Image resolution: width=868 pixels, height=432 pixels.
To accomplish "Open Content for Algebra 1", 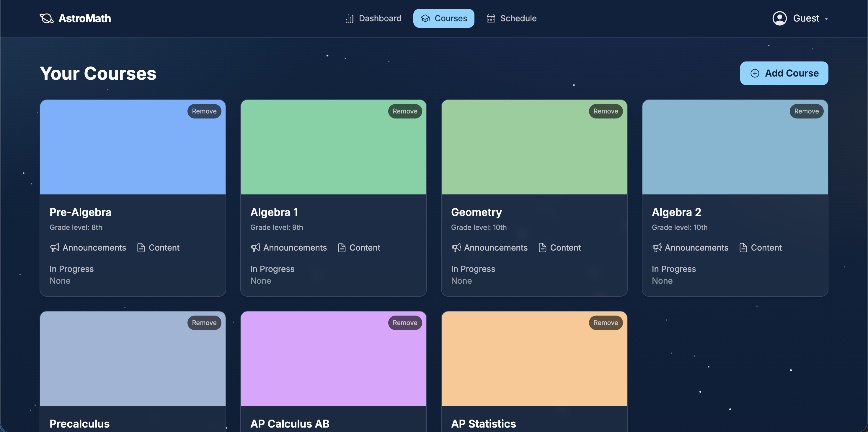I will click(x=359, y=248).
